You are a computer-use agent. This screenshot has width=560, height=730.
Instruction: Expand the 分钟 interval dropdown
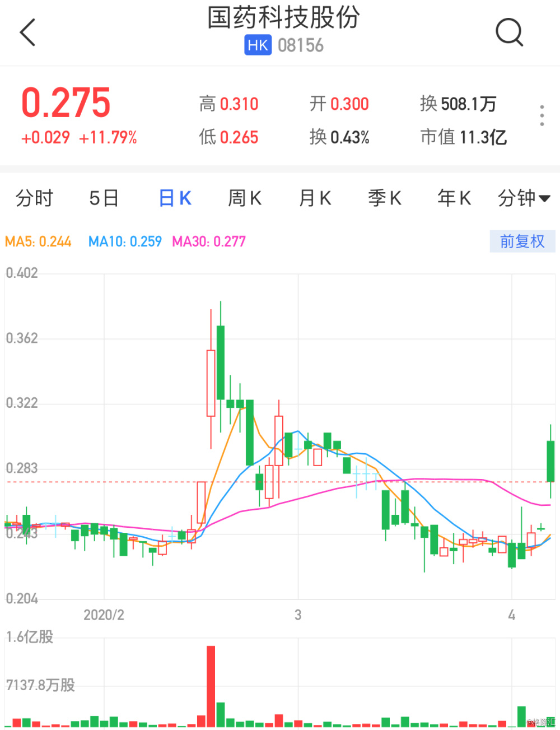point(524,198)
